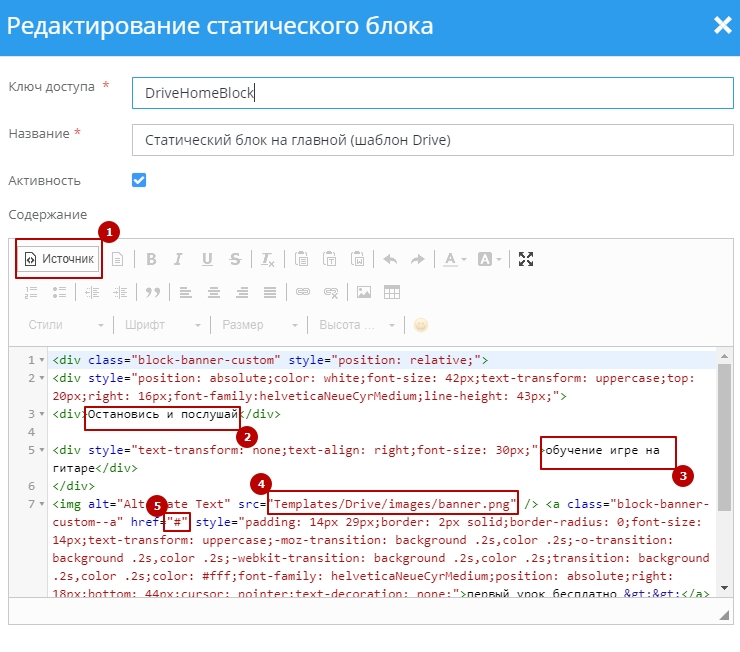The width and height of the screenshot is (740, 652).
Task: Center align text
Action: 214,293
